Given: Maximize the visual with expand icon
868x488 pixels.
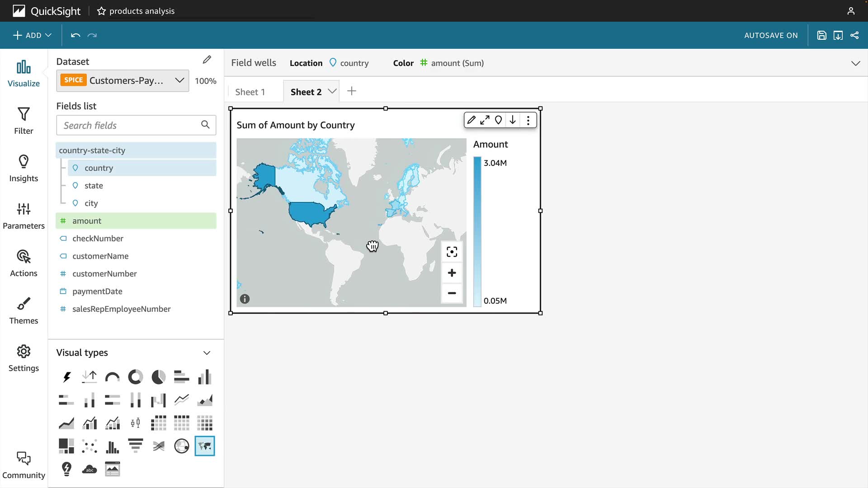Looking at the screenshot, I should click(485, 120).
